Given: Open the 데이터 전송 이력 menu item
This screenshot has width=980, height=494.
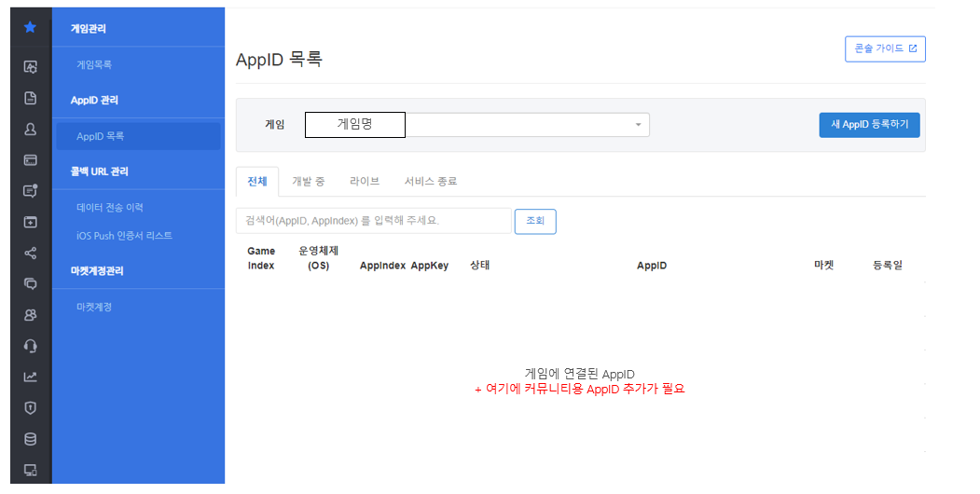Looking at the screenshot, I should pos(110,207).
